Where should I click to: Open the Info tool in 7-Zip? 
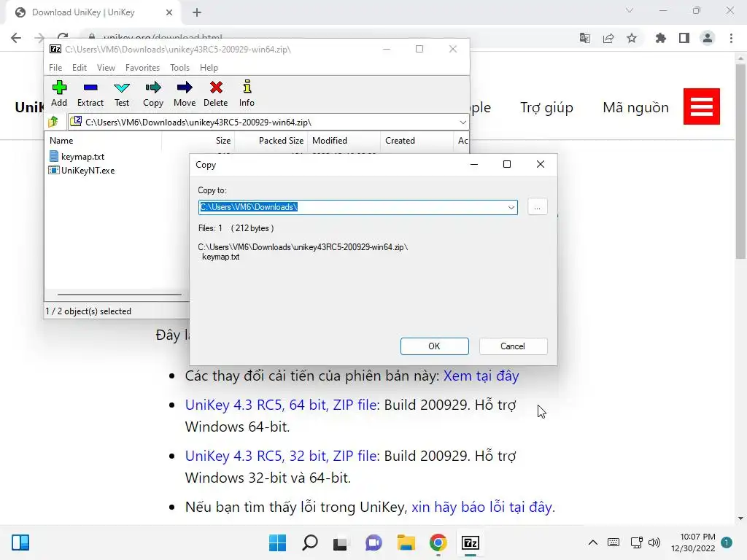point(247,93)
